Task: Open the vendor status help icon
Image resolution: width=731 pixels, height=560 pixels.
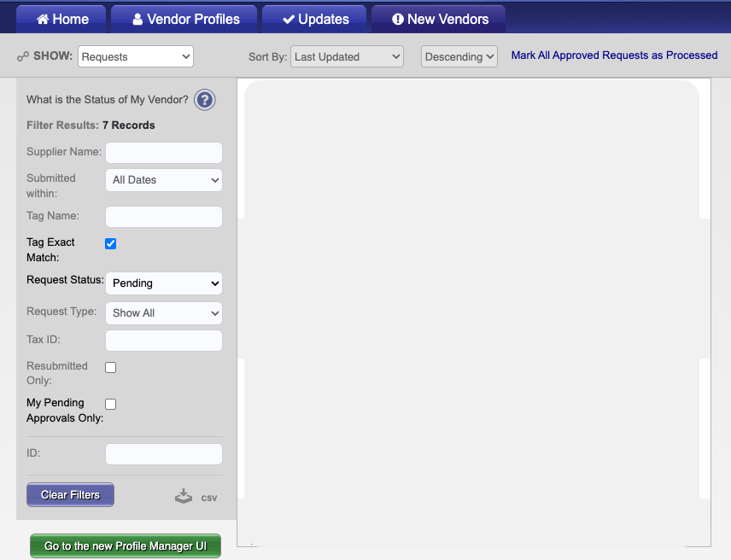Action: [x=205, y=100]
